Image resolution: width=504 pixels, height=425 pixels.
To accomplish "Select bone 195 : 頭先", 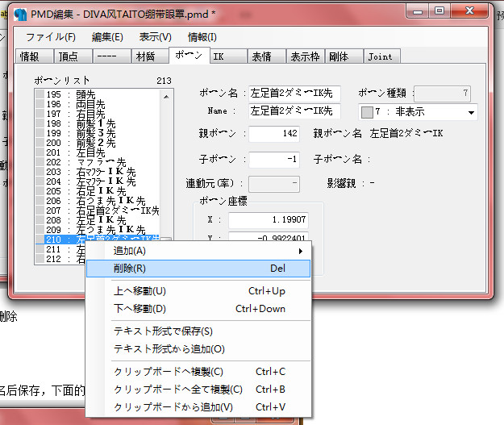I will pyautogui.click(x=98, y=94).
